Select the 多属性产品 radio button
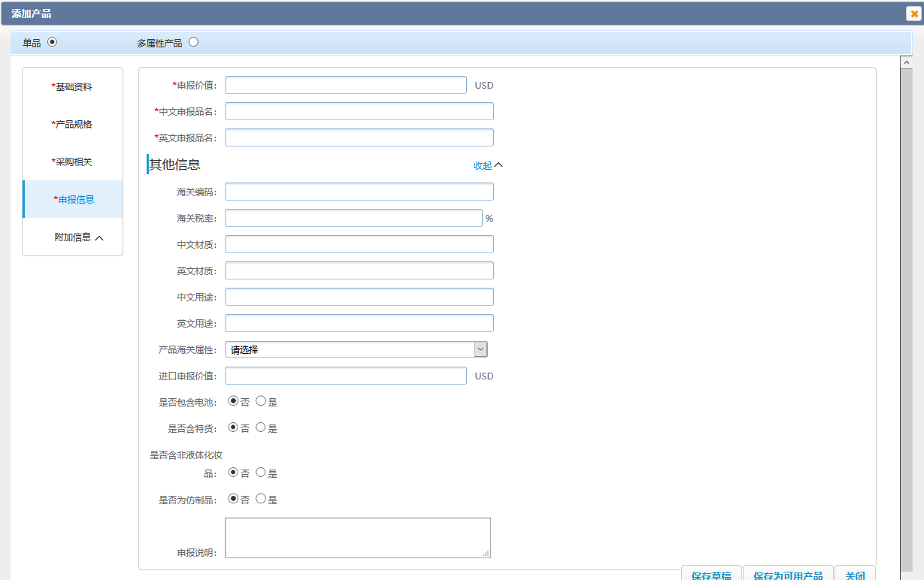924x580 pixels. (194, 42)
